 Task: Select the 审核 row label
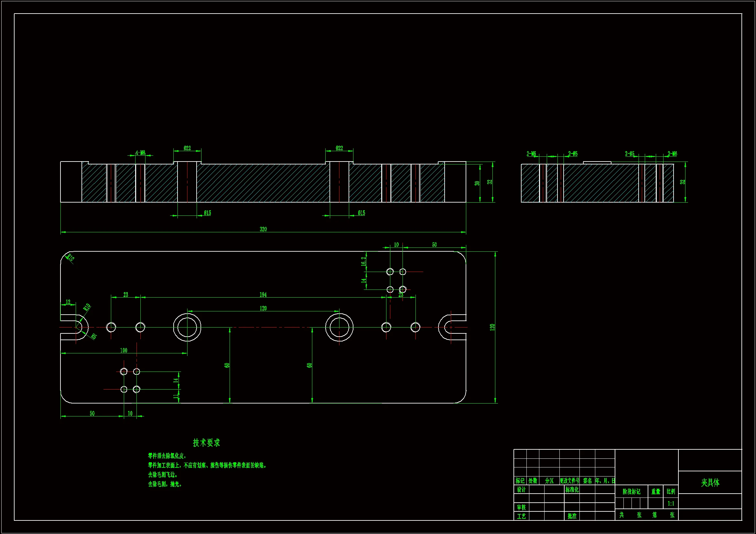[x=521, y=507]
